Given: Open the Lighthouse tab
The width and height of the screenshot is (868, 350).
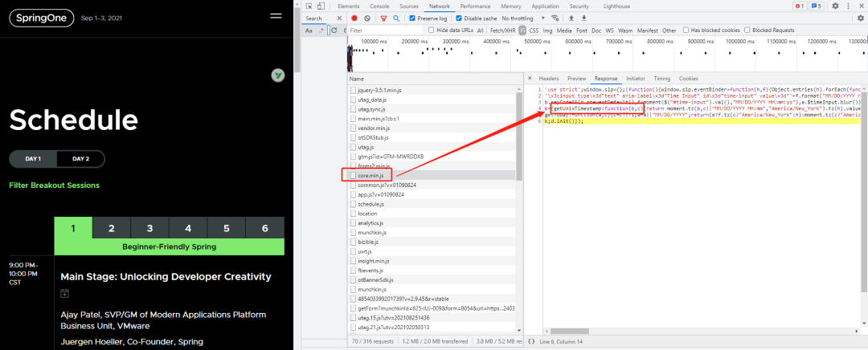Looking at the screenshot, I should click(x=616, y=6).
